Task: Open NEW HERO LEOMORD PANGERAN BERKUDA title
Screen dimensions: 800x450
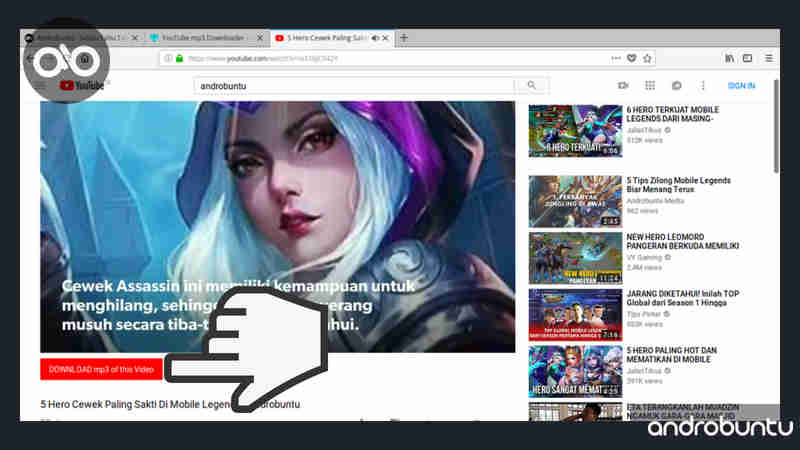Action: [x=683, y=241]
